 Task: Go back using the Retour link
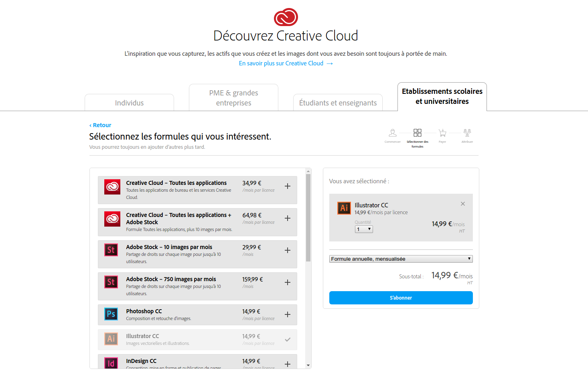pyautogui.click(x=100, y=125)
